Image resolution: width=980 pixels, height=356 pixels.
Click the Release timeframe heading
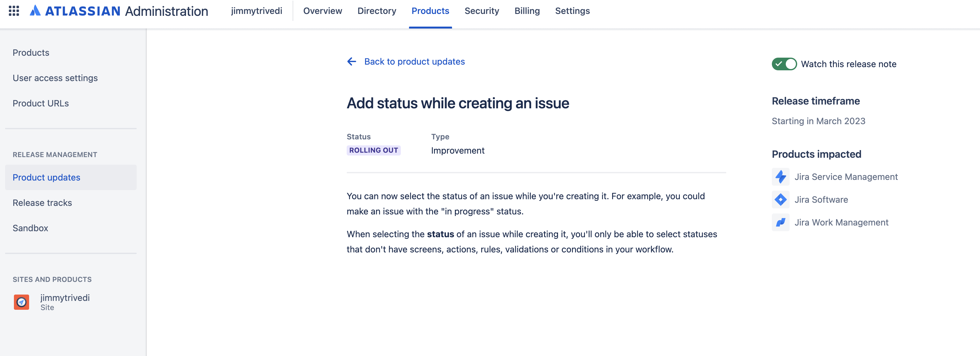816,101
